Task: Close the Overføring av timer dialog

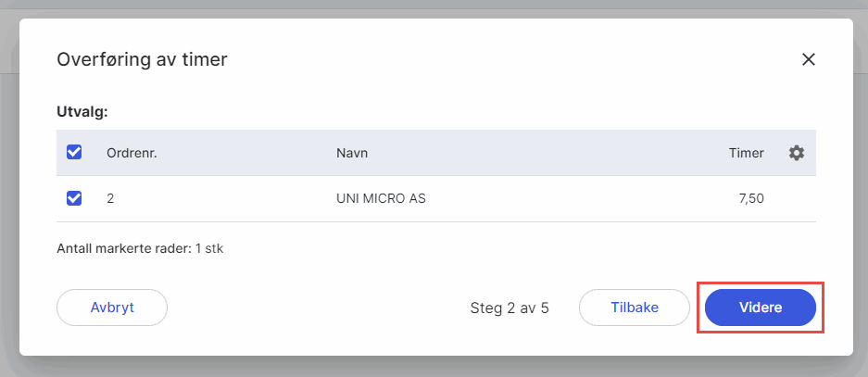Action: coord(809,60)
